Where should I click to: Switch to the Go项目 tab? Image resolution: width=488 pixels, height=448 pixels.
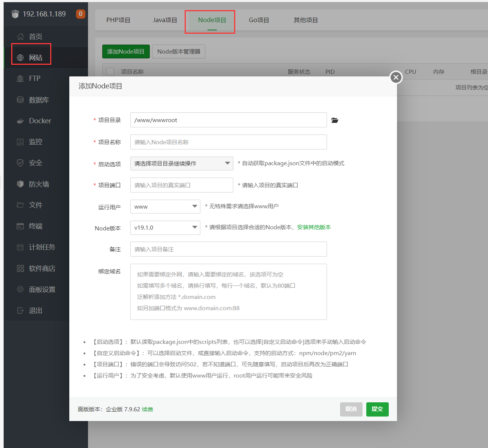(259, 20)
